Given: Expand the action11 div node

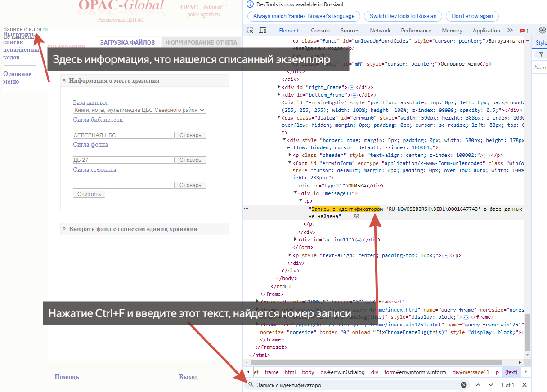Looking at the screenshot, I should (296, 240).
